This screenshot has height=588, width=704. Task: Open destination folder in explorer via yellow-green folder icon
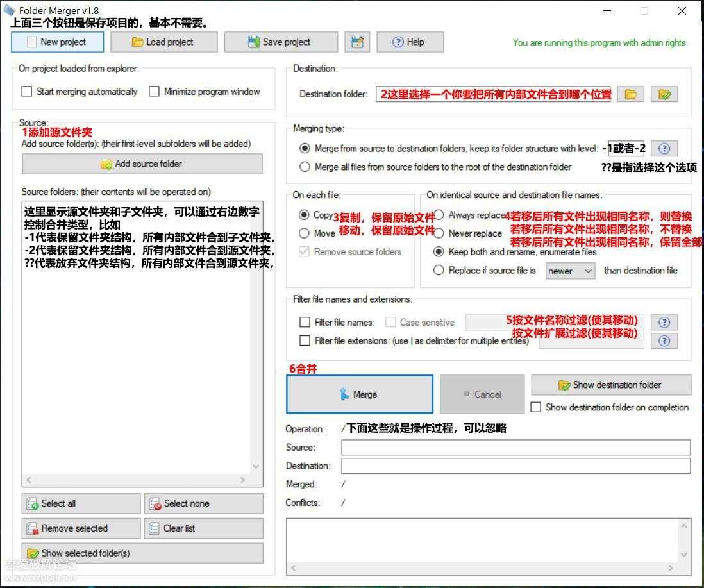pos(664,94)
